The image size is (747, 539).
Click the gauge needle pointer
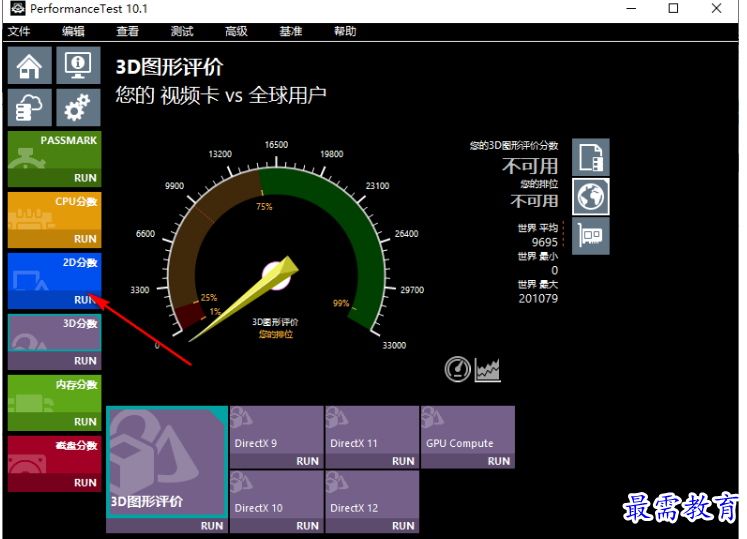245,299
